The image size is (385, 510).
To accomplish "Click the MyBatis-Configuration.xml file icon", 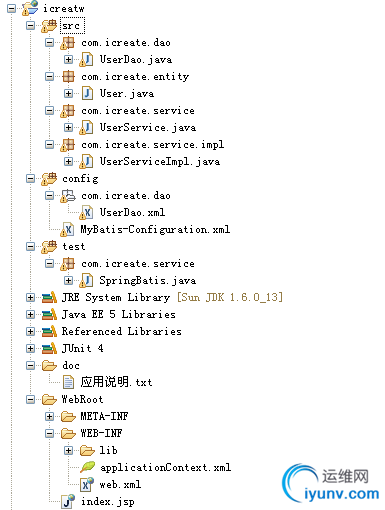I will (x=67, y=229).
